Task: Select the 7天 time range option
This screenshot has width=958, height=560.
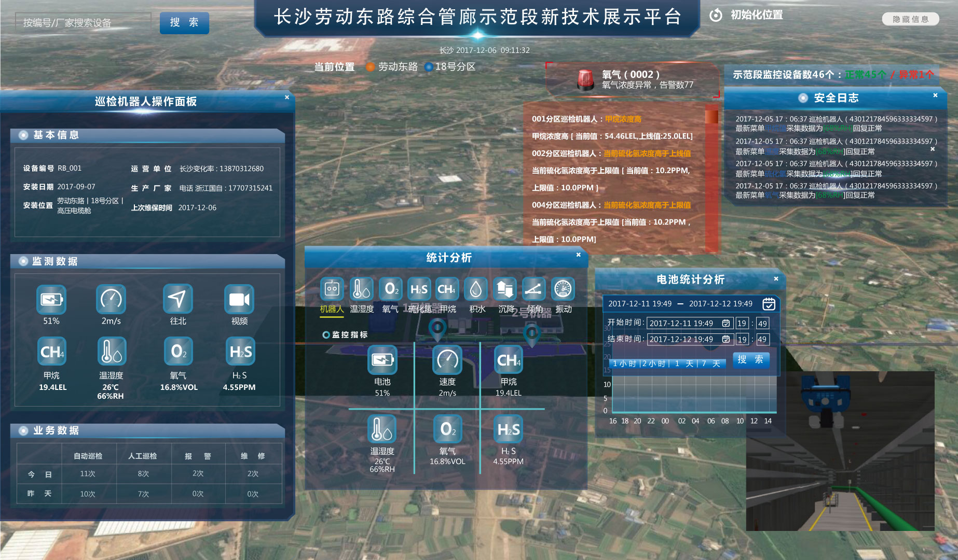Action: [x=711, y=363]
